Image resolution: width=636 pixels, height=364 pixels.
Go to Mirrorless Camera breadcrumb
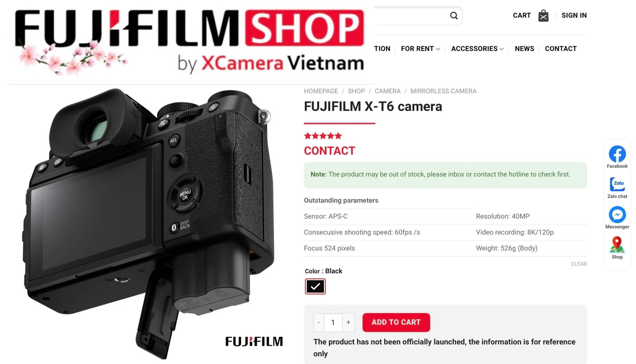[443, 91]
